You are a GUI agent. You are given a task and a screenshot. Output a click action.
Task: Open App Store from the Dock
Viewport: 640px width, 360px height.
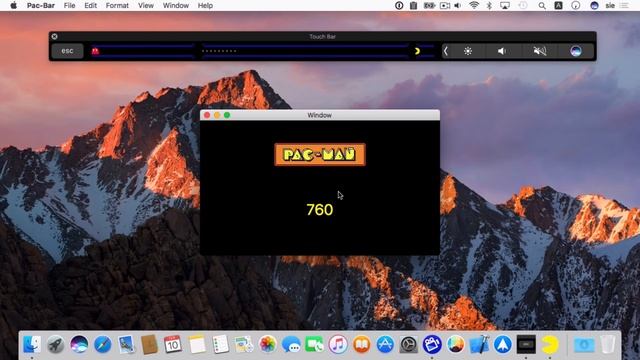coord(385,344)
